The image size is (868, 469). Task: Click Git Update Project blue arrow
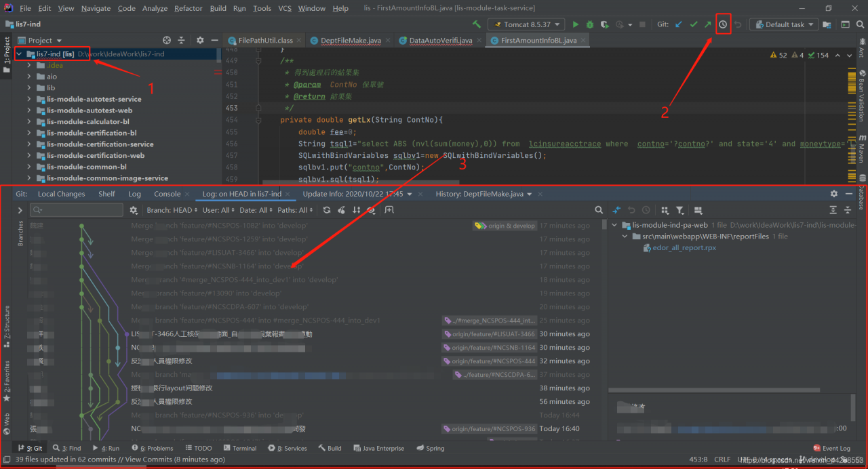(679, 24)
